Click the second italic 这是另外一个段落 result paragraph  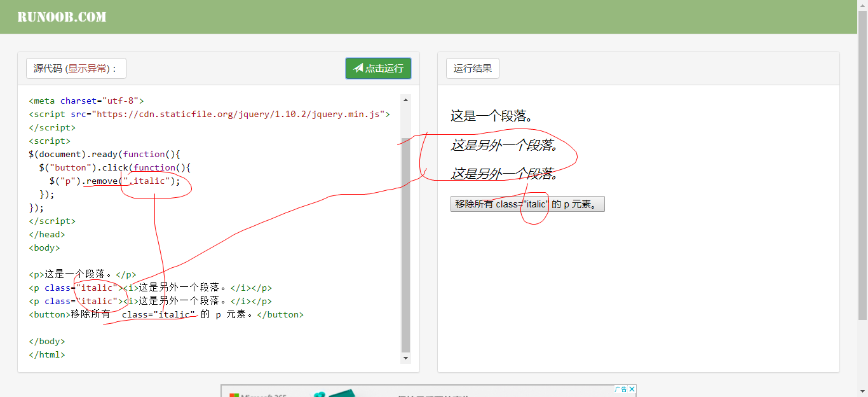click(x=505, y=174)
